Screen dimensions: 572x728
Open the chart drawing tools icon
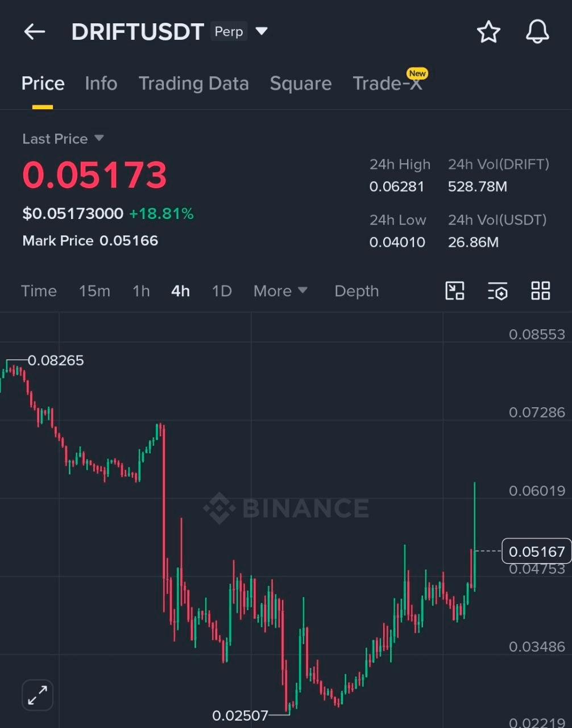454,291
